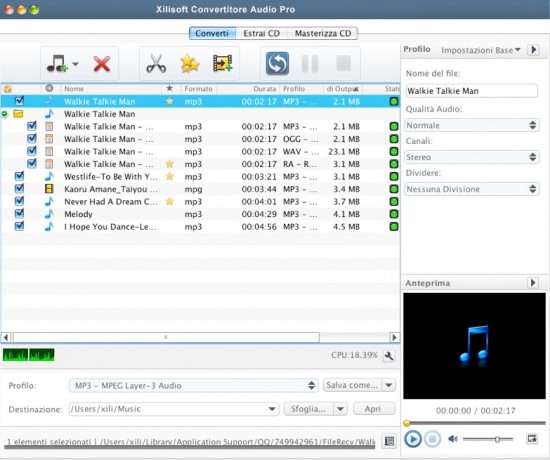The image size is (550, 460).
Task: Click the star column header
Action: pyautogui.click(x=170, y=88)
